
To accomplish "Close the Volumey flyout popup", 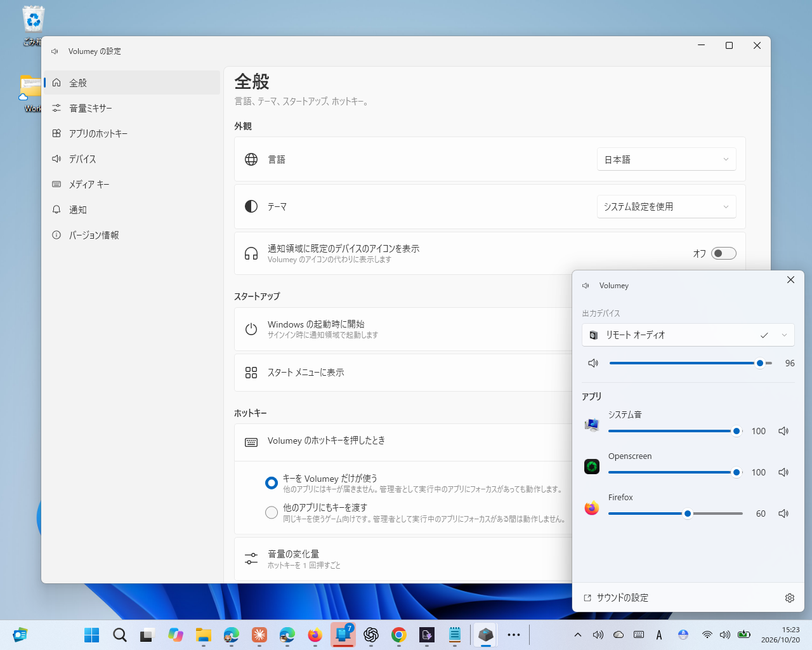I will pos(790,280).
